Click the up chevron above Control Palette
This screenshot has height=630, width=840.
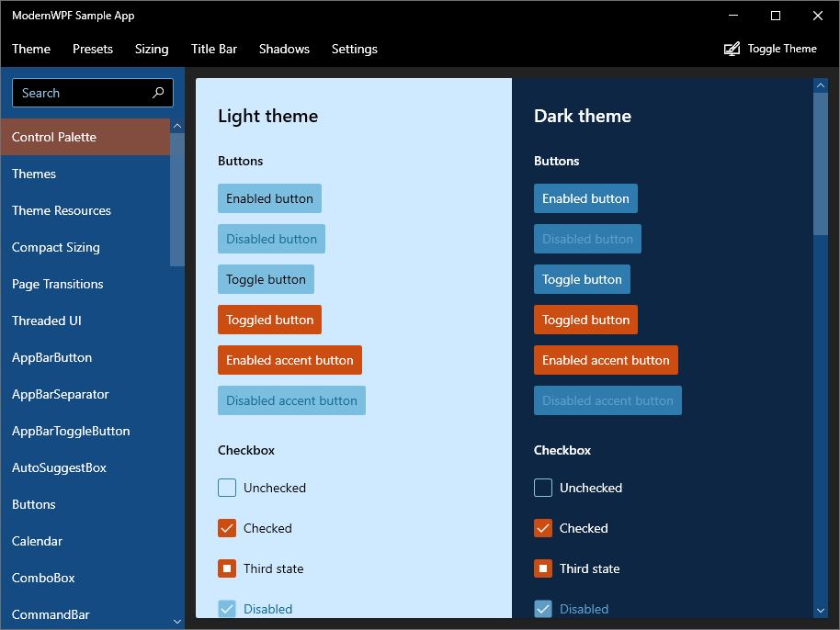pyautogui.click(x=176, y=125)
